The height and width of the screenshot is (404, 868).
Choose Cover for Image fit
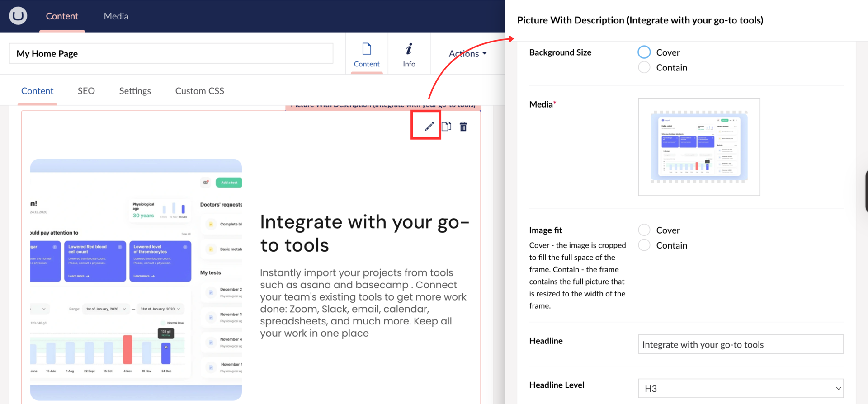(644, 230)
